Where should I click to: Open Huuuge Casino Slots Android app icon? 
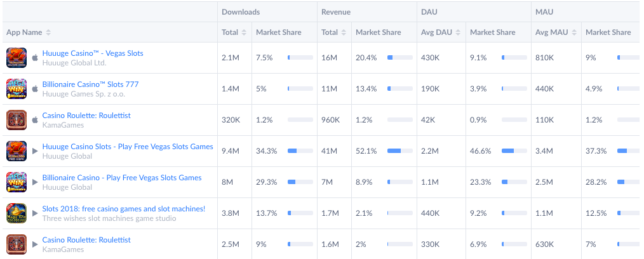pyautogui.click(x=17, y=151)
